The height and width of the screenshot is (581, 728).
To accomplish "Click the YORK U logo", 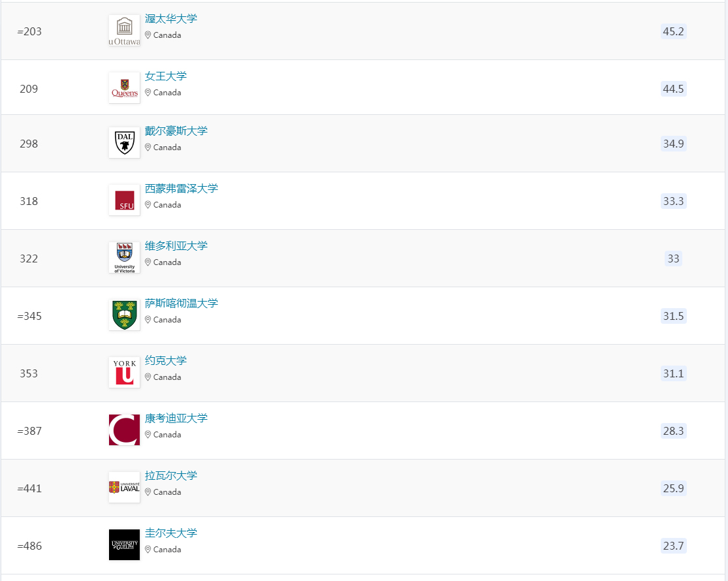I will tap(124, 372).
